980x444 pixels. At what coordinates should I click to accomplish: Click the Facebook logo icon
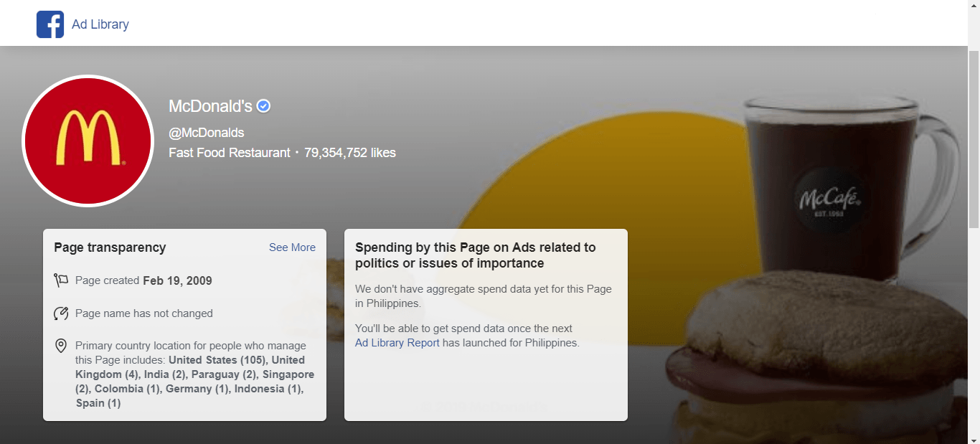coord(50,24)
